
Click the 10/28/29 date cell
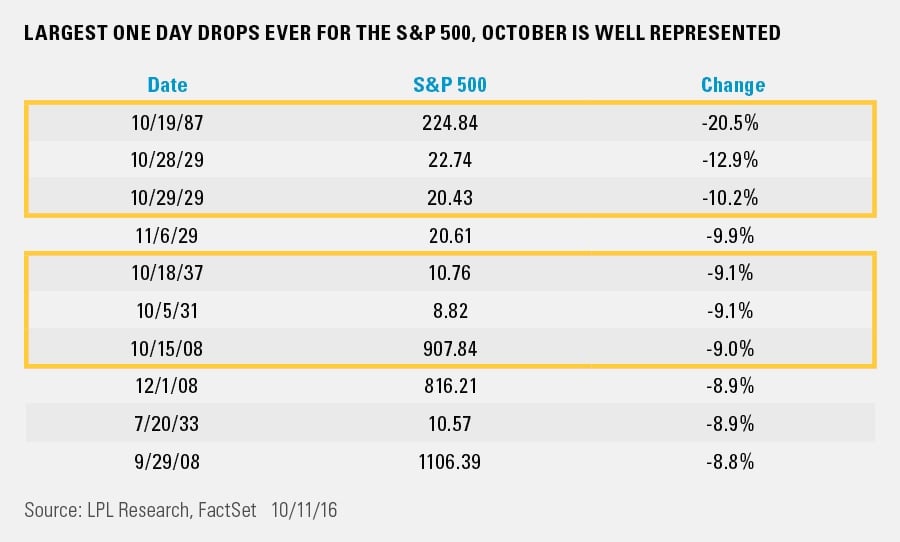click(x=167, y=159)
